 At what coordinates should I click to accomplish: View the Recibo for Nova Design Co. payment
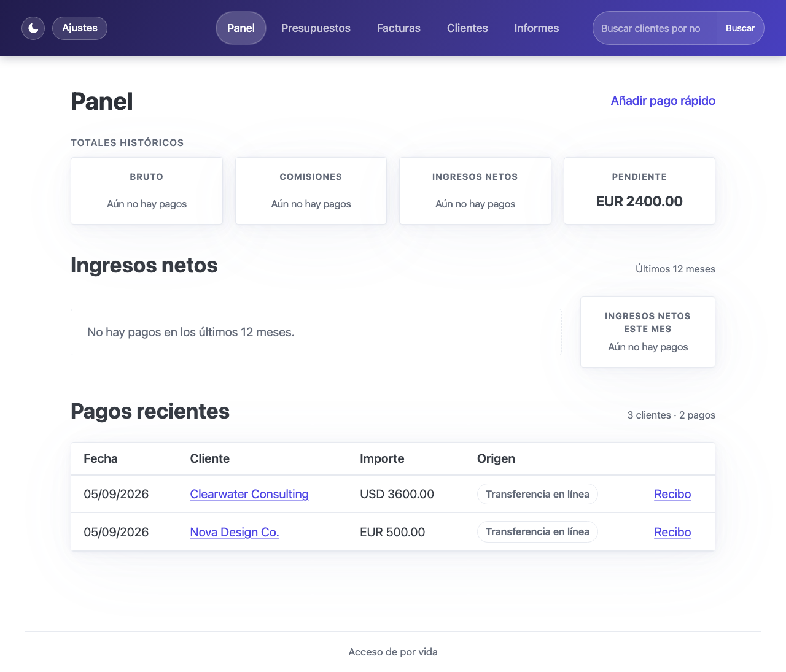672,532
